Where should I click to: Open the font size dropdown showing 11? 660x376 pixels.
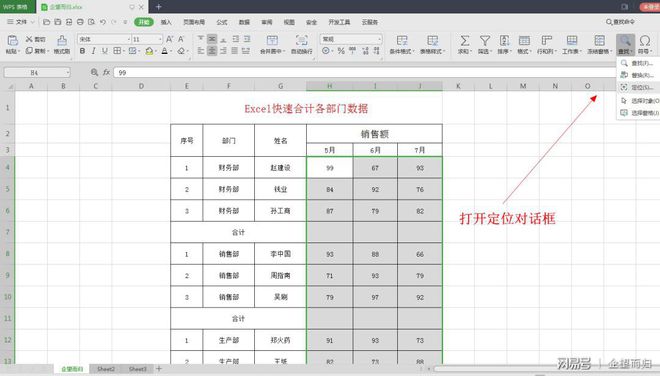tap(160, 39)
